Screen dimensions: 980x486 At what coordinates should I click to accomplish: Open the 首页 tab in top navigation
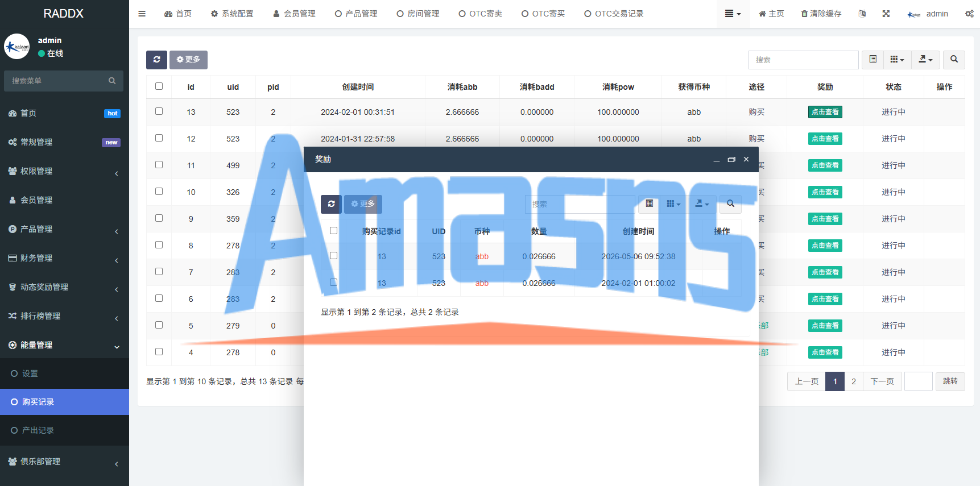[x=178, y=14]
